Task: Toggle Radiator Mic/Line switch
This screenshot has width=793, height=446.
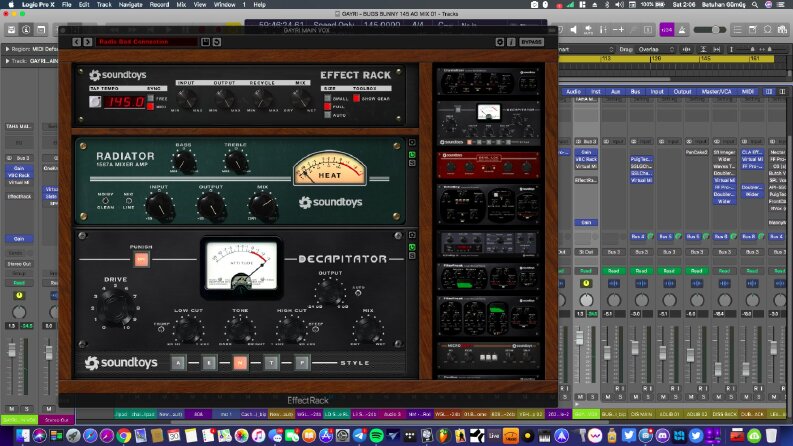Action: coord(128,201)
